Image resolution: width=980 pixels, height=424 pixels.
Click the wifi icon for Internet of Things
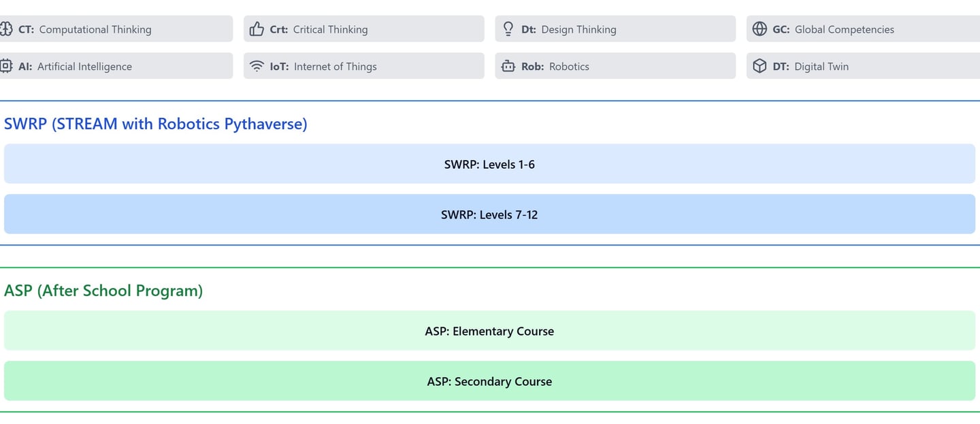tap(257, 66)
